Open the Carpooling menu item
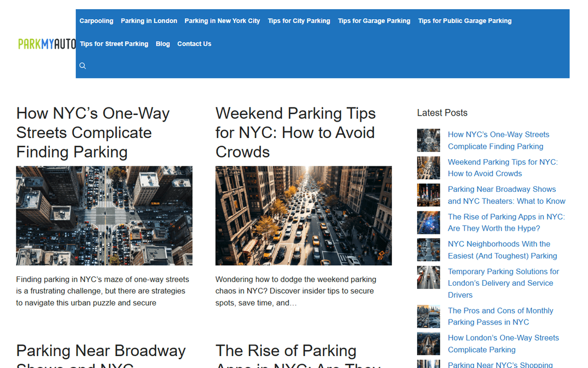The width and height of the screenshot is (588, 368). [x=96, y=21]
